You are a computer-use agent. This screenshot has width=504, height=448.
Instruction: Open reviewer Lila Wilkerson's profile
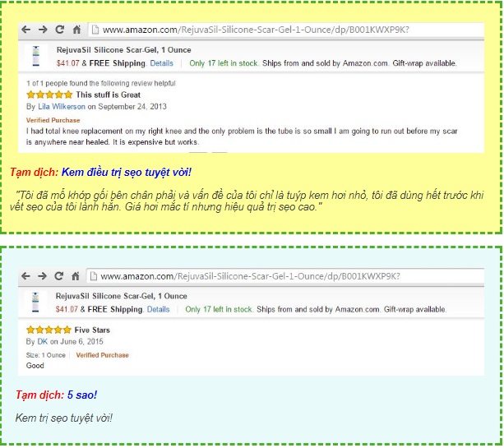coord(62,106)
